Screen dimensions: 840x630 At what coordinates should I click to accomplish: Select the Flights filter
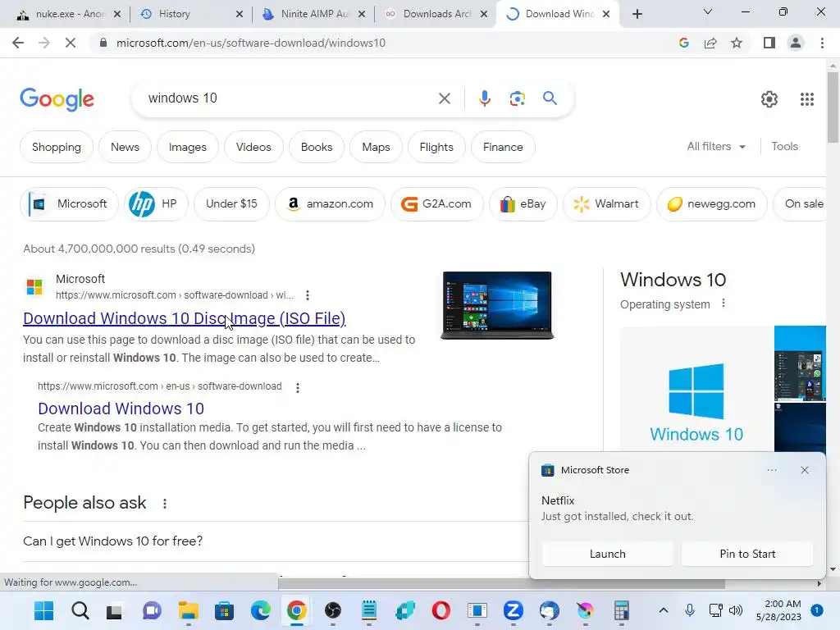coord(436,148)
